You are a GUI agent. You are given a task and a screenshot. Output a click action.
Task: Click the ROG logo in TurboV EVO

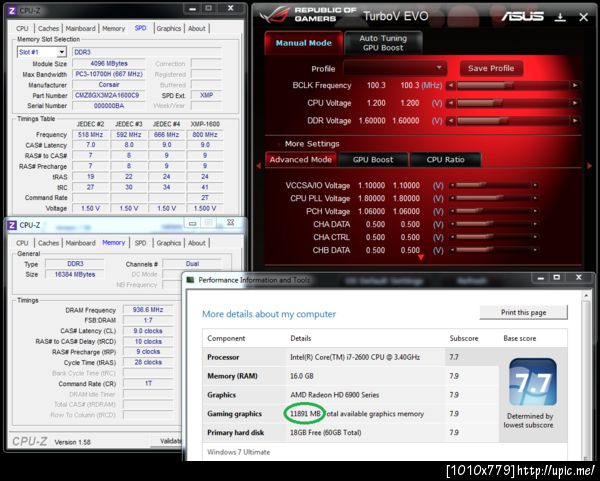click(x=274, y=14)
